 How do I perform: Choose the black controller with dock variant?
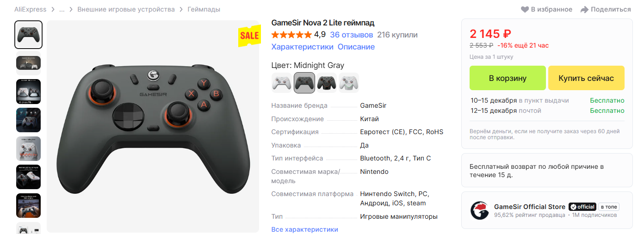[x=327, y=83]
